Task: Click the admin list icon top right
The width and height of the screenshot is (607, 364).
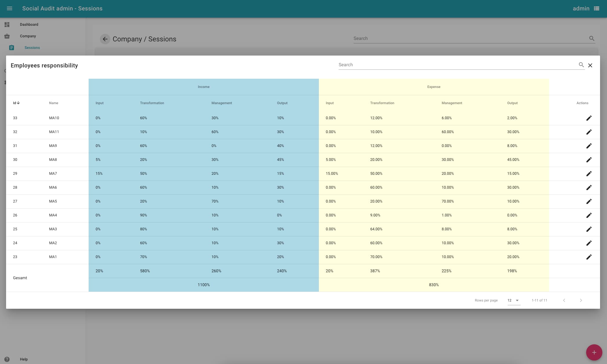Action: click(x=597, y=8)
